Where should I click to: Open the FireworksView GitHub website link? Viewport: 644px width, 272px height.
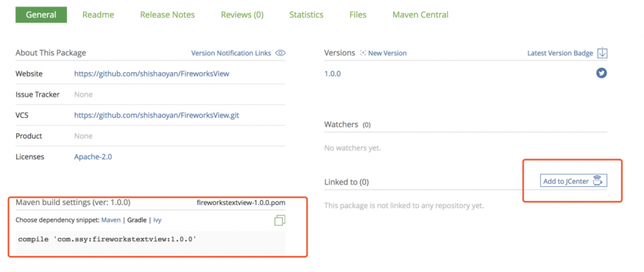tap(151, 73)
